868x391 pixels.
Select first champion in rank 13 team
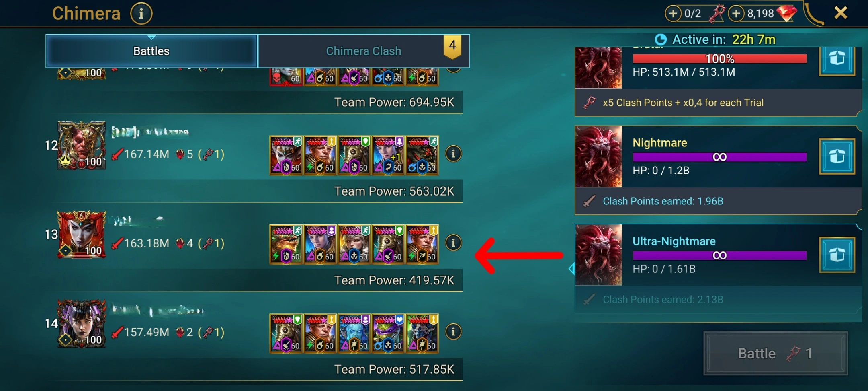coord(286,245)
